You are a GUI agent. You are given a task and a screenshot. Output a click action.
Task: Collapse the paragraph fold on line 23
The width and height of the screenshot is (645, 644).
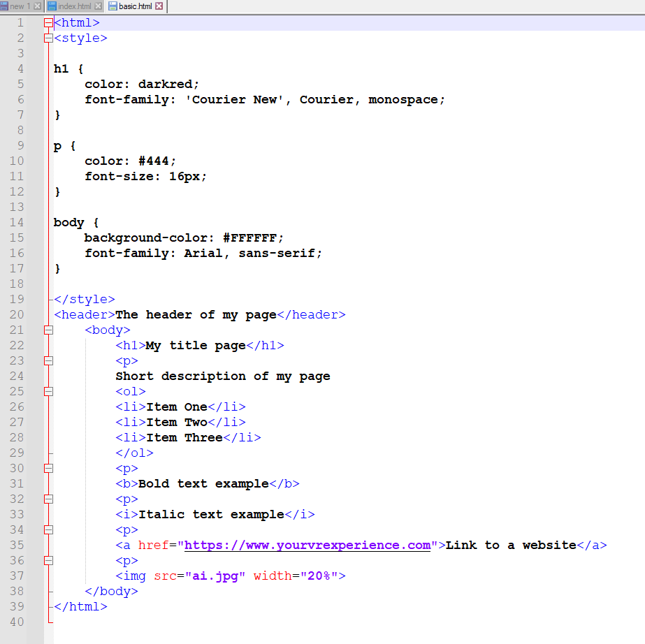[48, 361]
